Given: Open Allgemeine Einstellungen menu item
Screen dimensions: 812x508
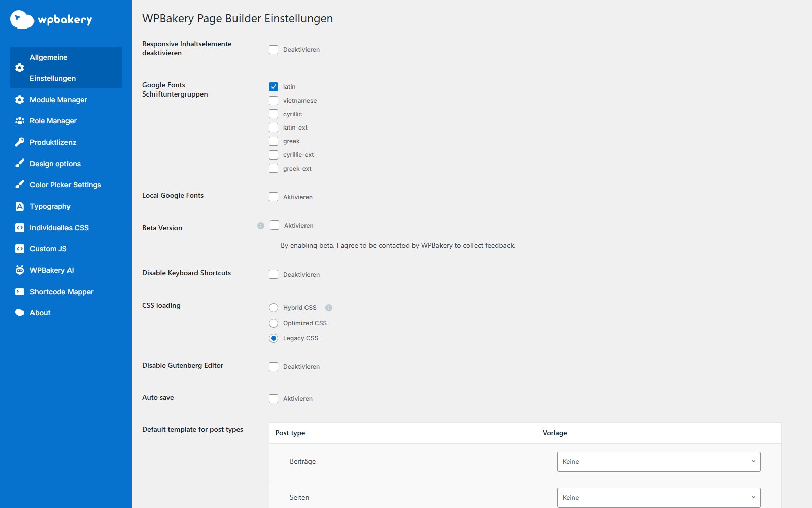Looking at the screenshot, I should click(x=66, y=68).
